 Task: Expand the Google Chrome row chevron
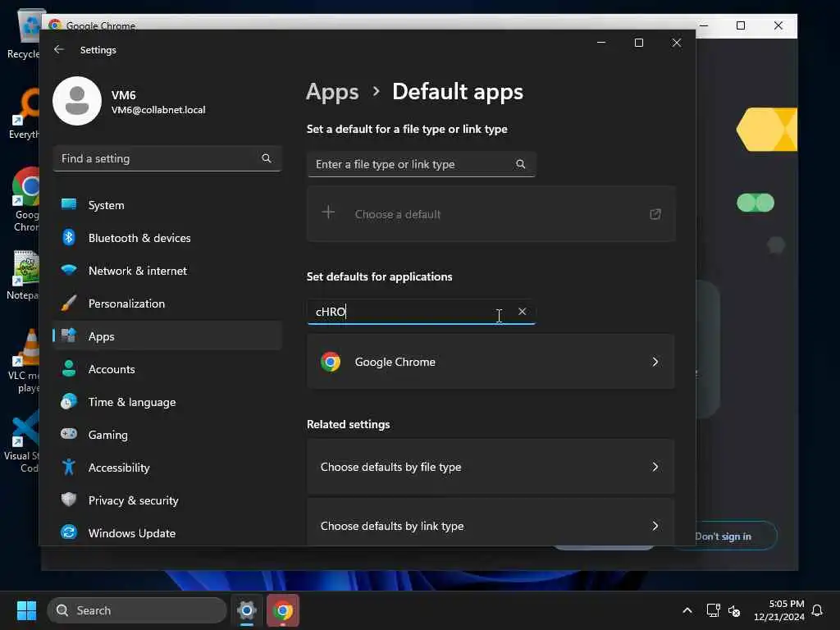pyautogui.click(x=655, y=362)
